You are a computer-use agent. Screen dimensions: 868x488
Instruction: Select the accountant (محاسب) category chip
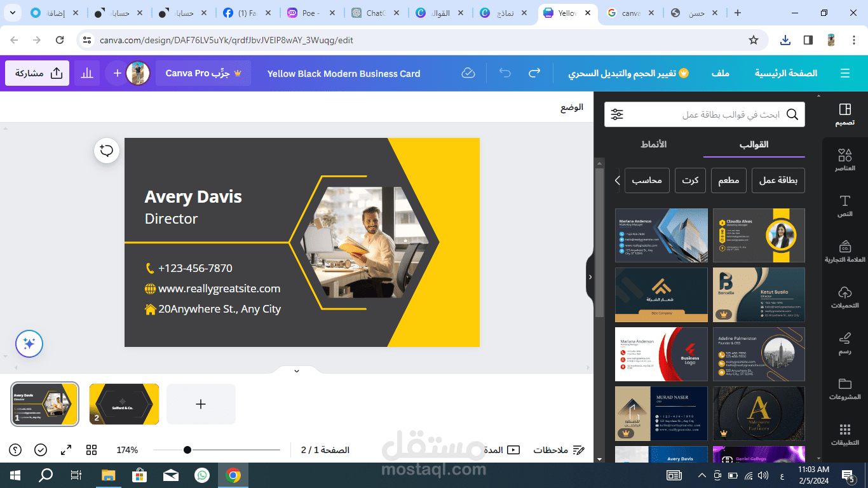(647, 180)
